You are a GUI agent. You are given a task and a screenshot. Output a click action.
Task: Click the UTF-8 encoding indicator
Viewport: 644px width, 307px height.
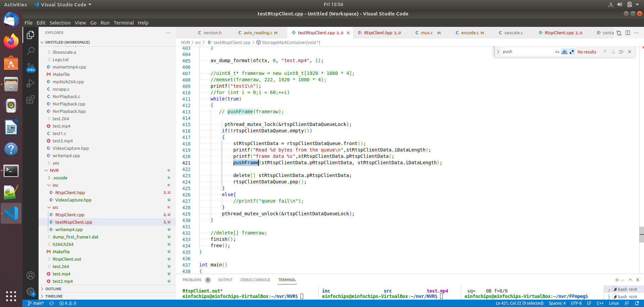pos(577,303)
